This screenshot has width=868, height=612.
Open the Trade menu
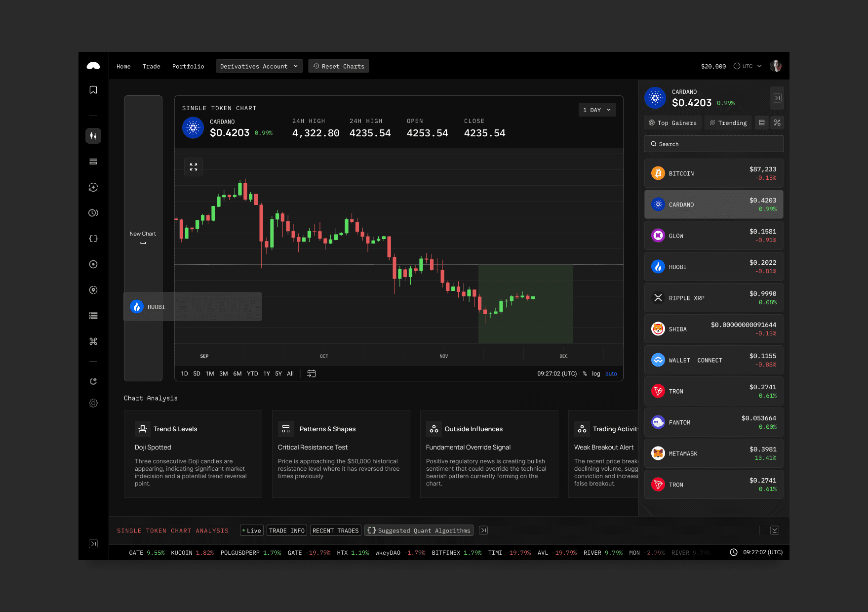click(152, 66)
